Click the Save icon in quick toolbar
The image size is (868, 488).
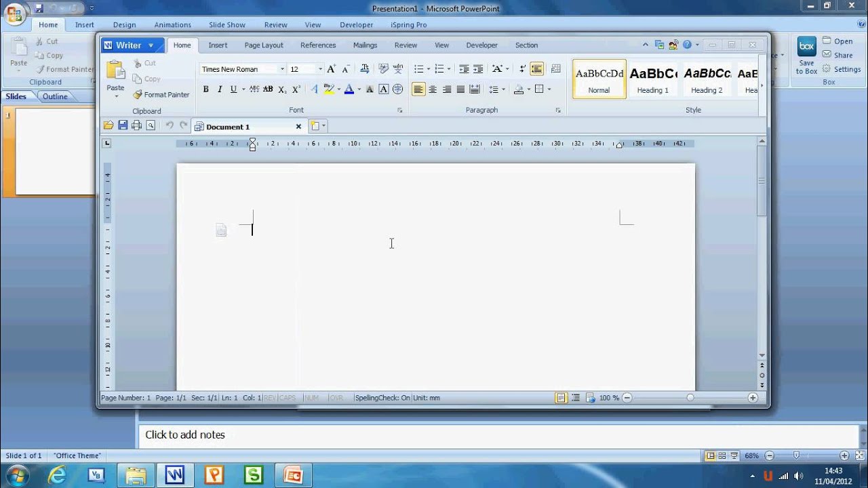pos(123,125)
